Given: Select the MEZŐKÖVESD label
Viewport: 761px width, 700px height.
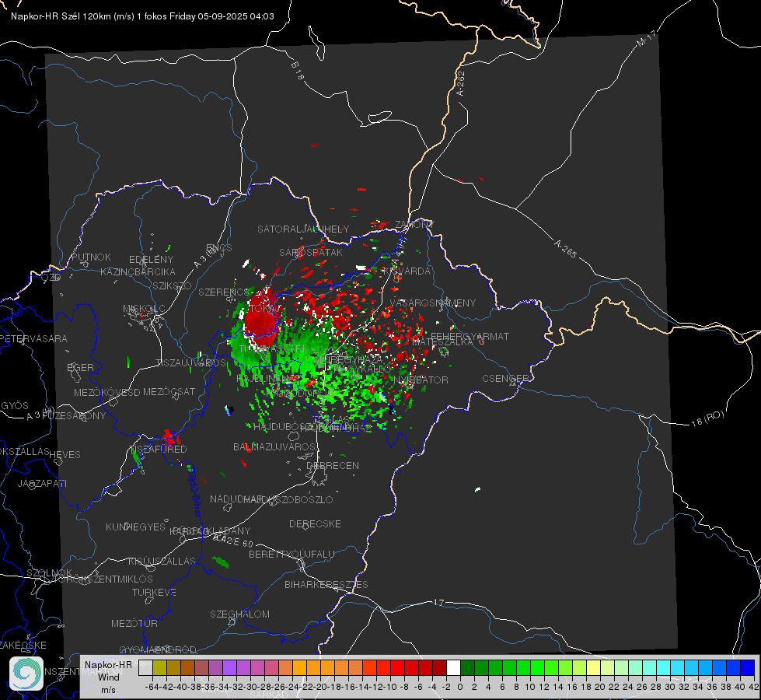Looking at the screenshot, I should [x=106, y=392].
